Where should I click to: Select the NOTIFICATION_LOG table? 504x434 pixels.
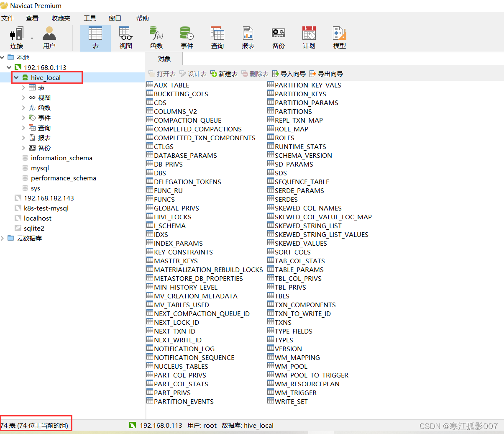tap(184, 349)
